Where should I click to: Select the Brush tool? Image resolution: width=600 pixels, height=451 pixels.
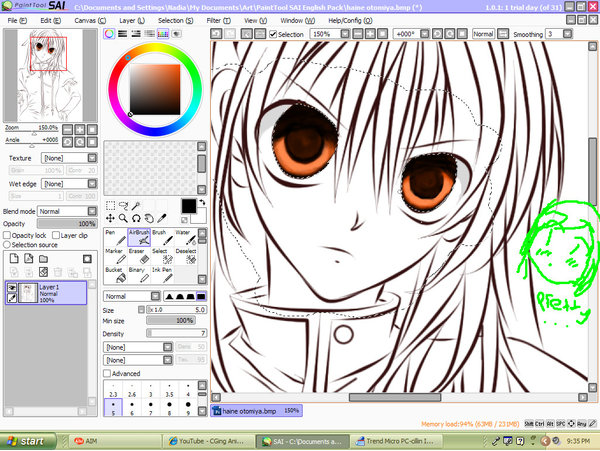(x=161, y=238)
